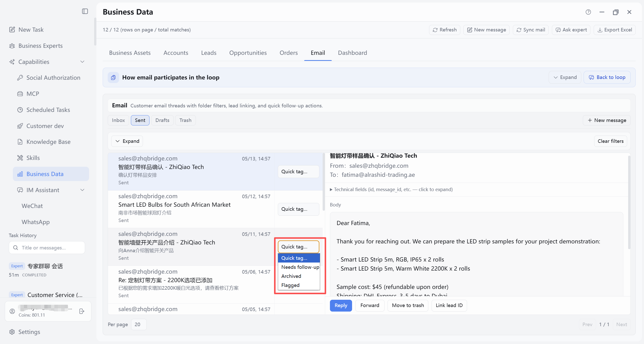Collapse the sidebar panel icon
This screenshot has width=644, height=344.
85,11
